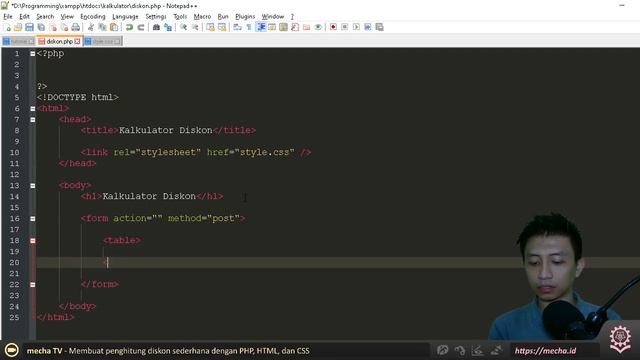Click the Close document toolbar icon
The image size is (640, 360).
coord(53,27)
